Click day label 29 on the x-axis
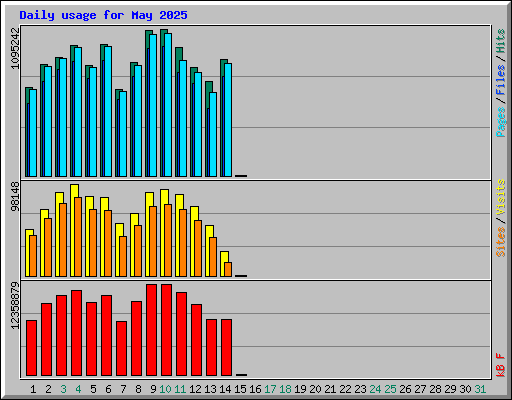 point(450,389)
